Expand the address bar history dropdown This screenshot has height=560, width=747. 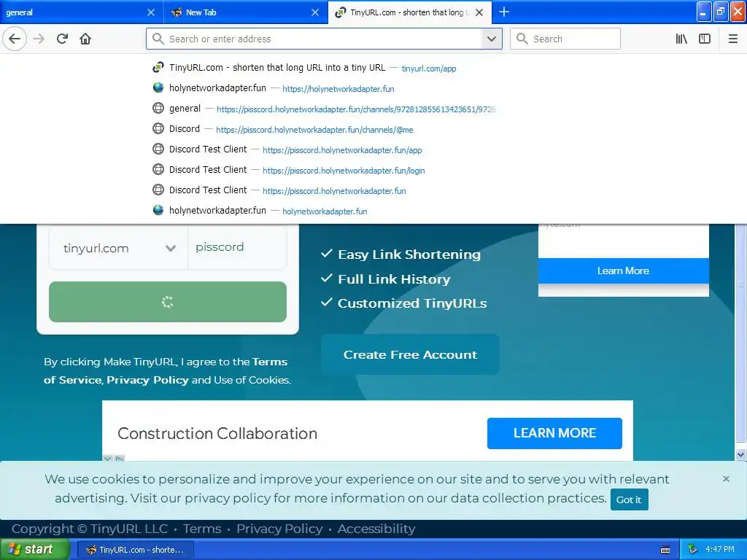(x=492, y=39)
